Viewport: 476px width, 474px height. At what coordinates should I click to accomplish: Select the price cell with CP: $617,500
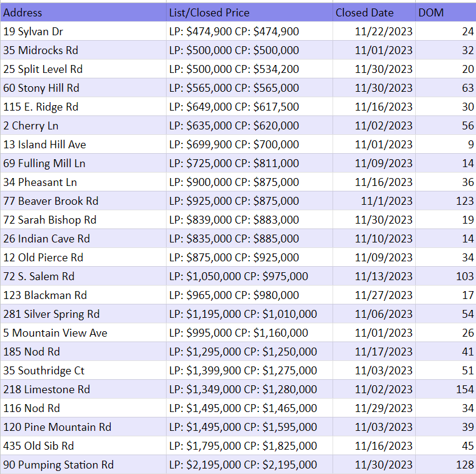point(234,106)
